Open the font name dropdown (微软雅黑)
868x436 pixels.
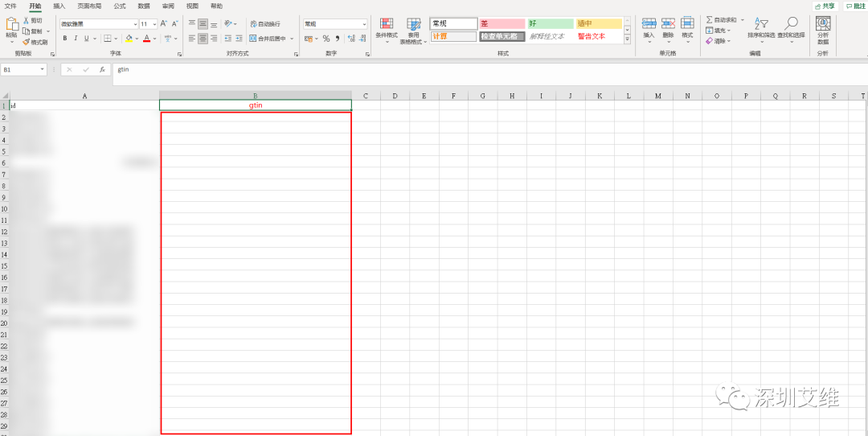136,24
